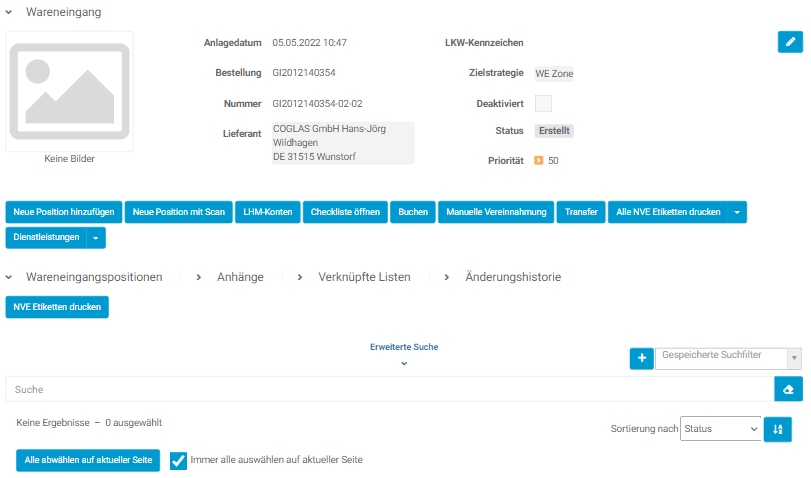The height and width of the screenshot is (478, 811).
Task: Click Neue Position hinzufügen button
Action: coord(64,212)
